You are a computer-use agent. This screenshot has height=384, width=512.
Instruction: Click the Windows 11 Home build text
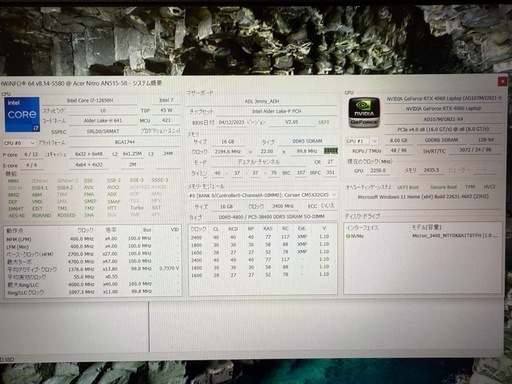[x=423, y=197]
